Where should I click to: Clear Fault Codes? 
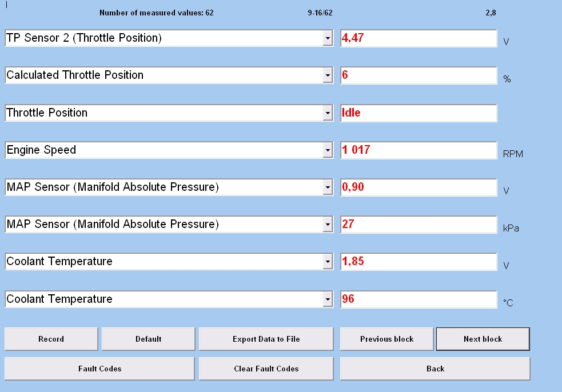pyautogui.click(x=266, y=369)
